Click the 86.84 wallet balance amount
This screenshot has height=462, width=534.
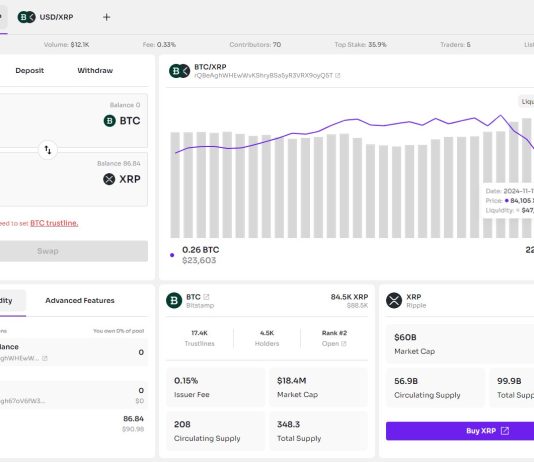point(134,419)
